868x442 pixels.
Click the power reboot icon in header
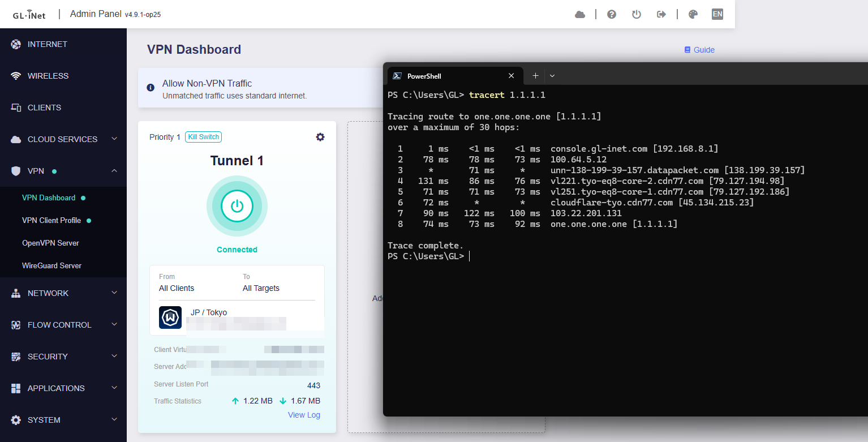637,15
